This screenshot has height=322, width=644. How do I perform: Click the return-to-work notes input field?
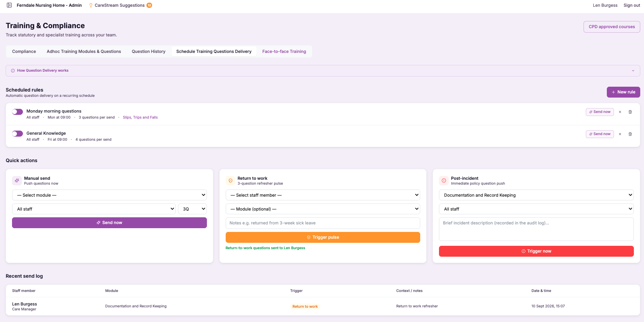click(x=323, y=223)
